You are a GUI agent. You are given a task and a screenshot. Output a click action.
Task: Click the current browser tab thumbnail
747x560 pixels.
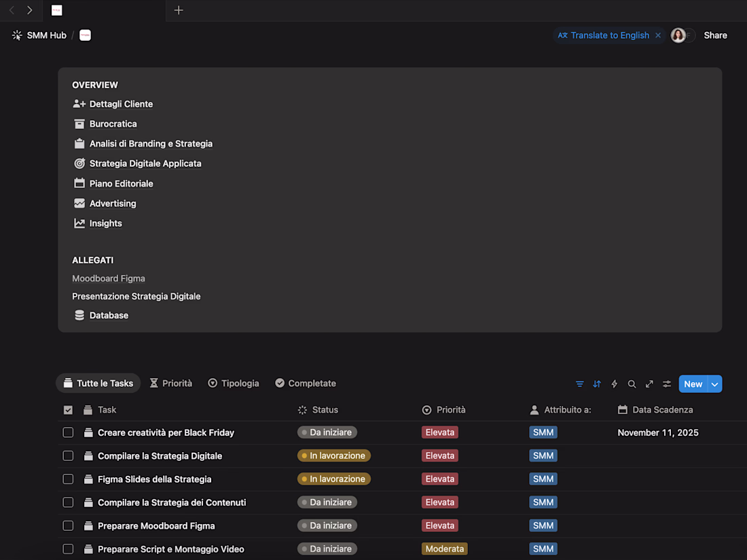(56, 10)
